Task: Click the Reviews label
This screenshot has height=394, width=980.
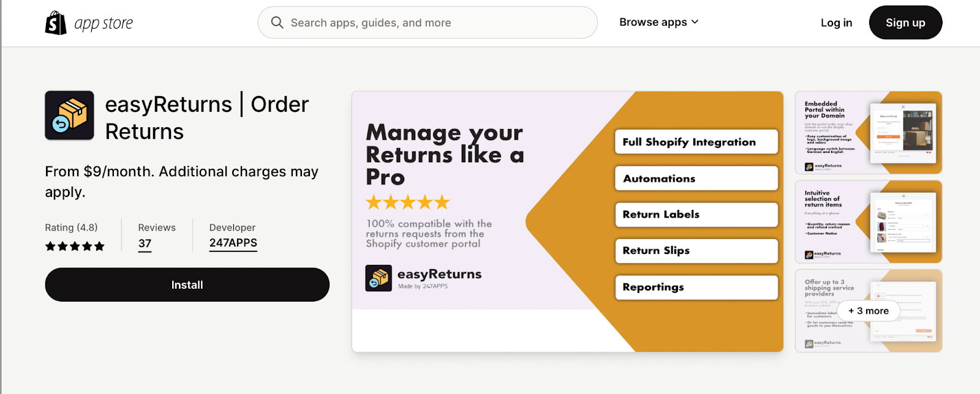Action: [x=157, y=228]
